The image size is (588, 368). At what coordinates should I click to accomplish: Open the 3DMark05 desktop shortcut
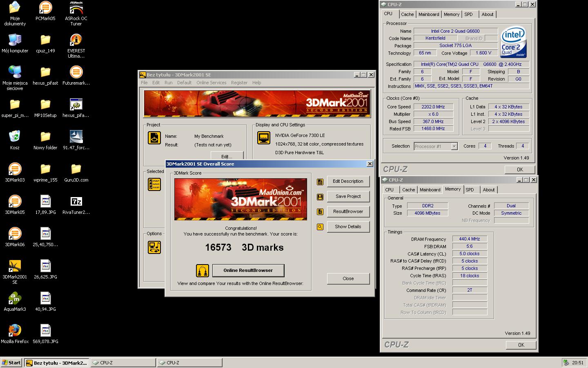click(x=15, y=205)
